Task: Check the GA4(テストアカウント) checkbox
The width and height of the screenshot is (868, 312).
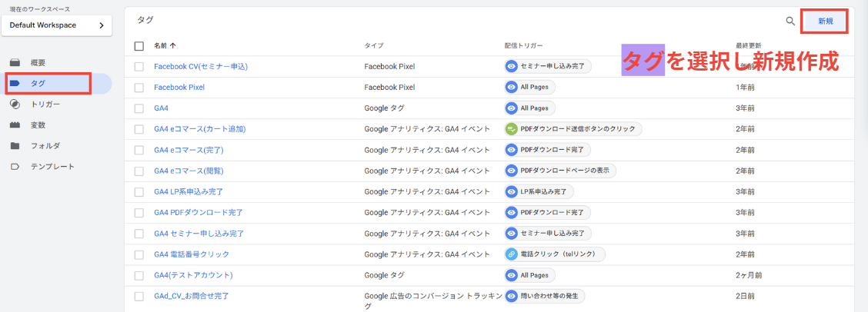Action: 139,275
